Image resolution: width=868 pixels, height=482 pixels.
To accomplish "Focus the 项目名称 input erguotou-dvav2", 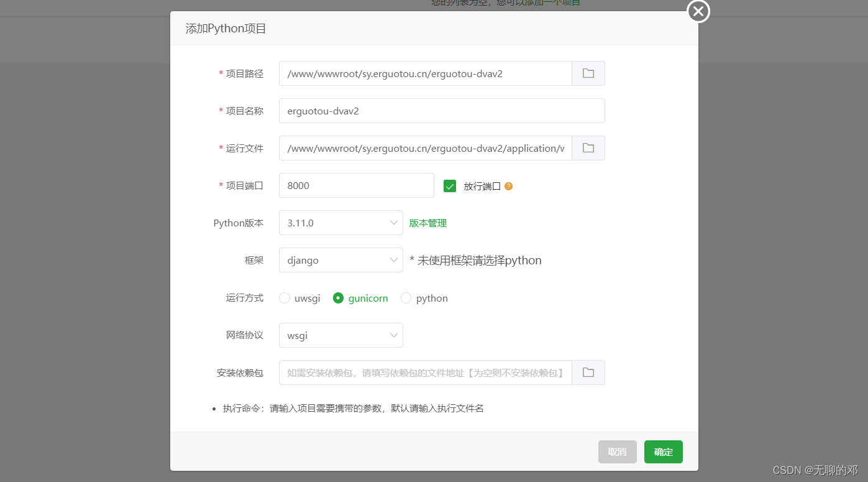I will 441,111.
